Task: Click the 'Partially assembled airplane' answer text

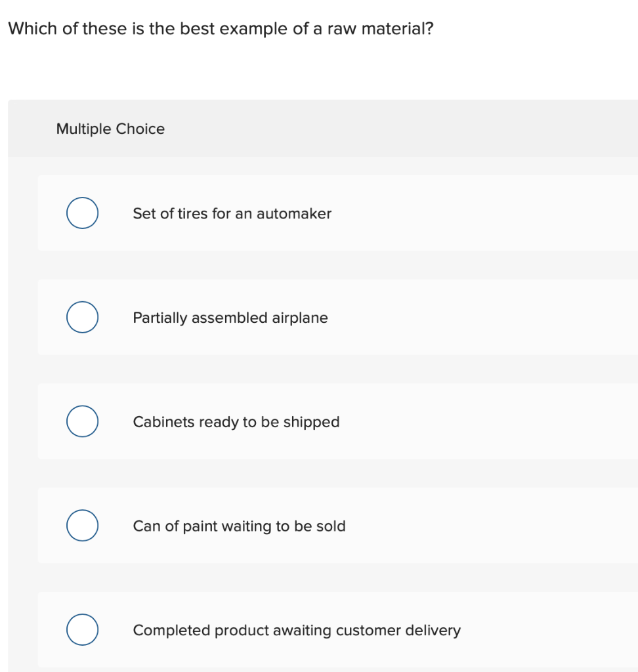Action: tap(230, 318)
